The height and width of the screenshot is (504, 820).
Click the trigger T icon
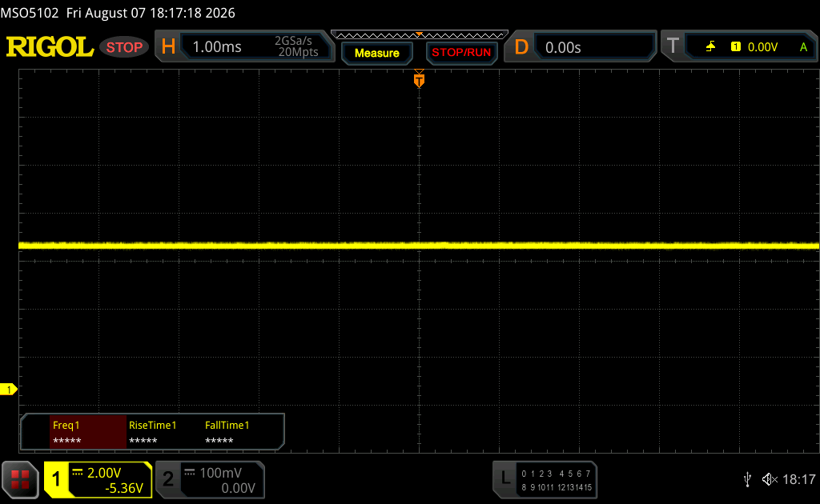pos(673,46)
